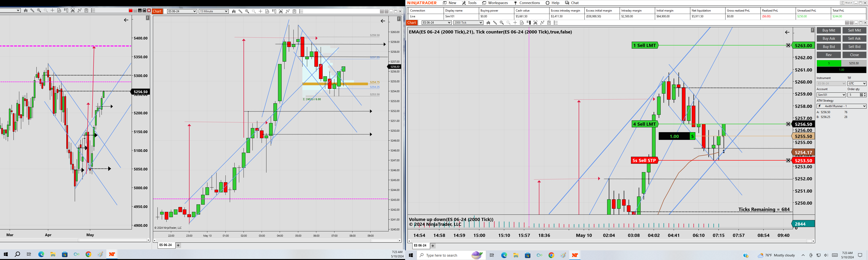Adjust the Order qty spinner arrows
The height and width of the screenshot is (260, 868).
[x=865, y=95]
